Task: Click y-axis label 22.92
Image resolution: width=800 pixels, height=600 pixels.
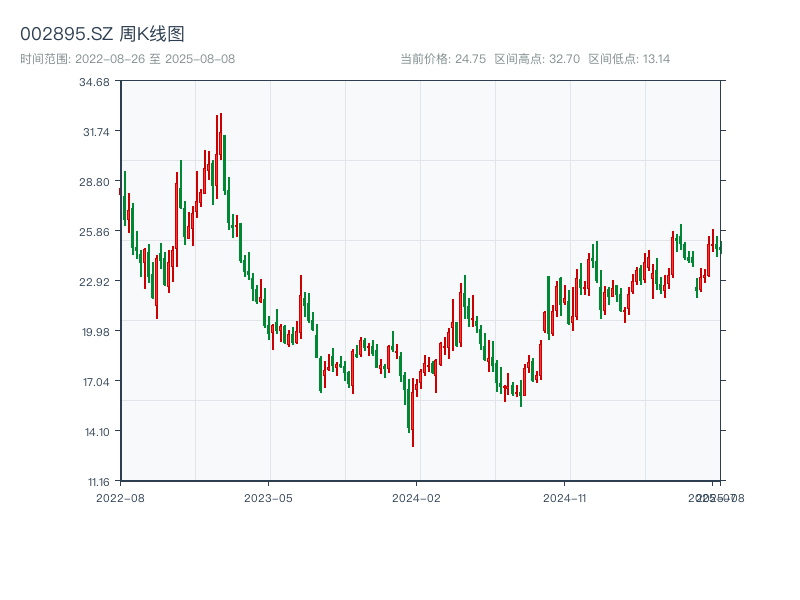Action: pos(94,282)
